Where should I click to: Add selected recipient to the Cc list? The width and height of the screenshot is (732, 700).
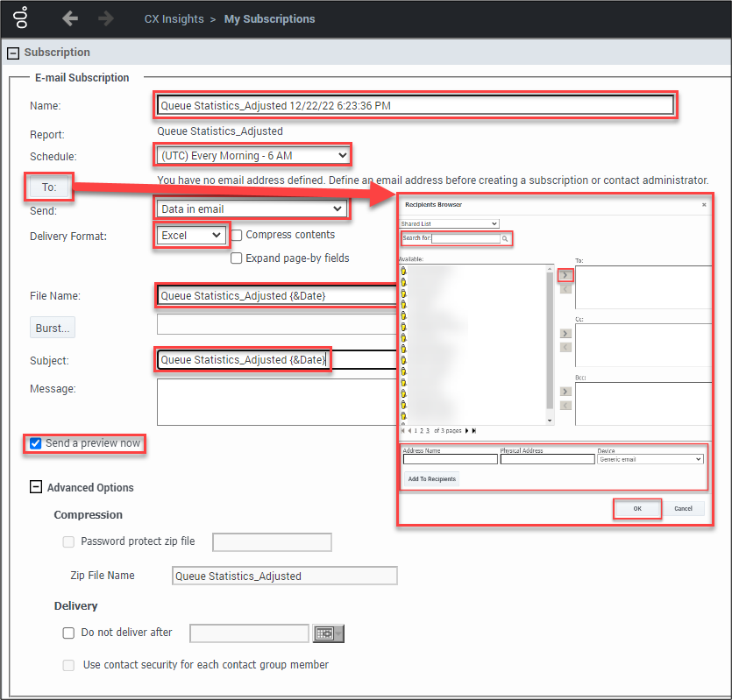[565, 334]
